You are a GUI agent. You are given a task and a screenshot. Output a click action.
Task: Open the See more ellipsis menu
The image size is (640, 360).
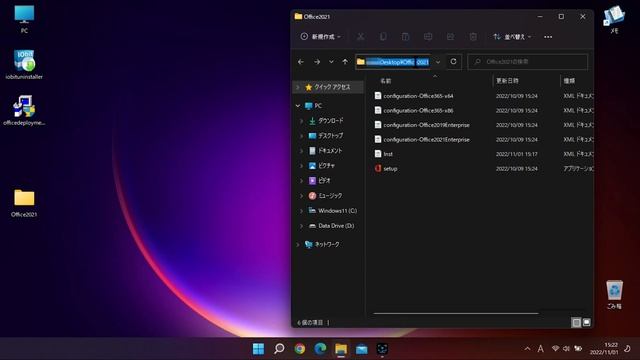pos(548,37)
